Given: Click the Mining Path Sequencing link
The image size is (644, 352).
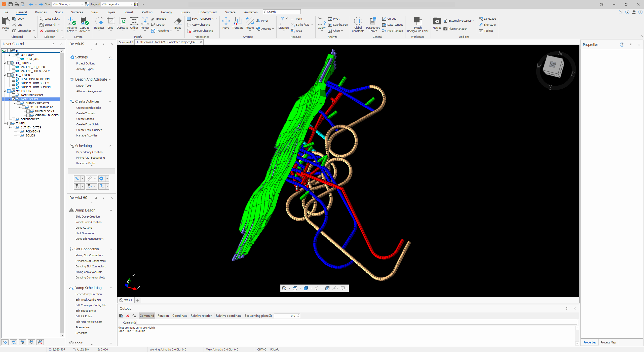Looking at the screenshot, I should click(x=90, y=158).
